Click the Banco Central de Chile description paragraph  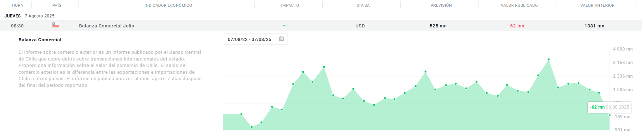[x=110, y=69]
